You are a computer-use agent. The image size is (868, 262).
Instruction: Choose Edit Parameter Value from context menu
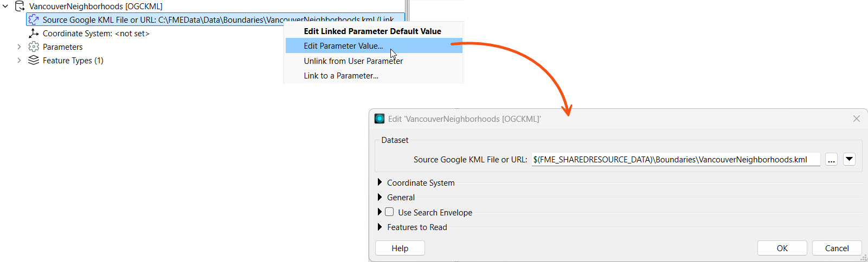[x=343, y=46]
